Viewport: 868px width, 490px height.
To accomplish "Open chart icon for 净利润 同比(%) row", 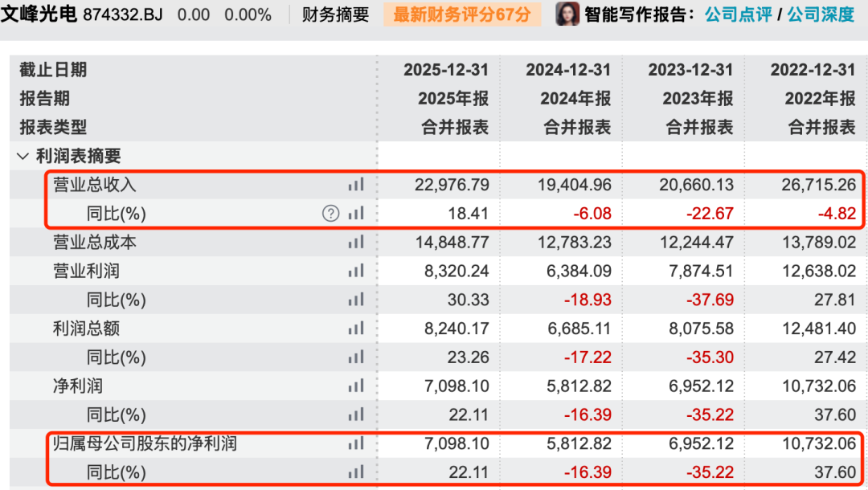I will click(x=356, y=414).
